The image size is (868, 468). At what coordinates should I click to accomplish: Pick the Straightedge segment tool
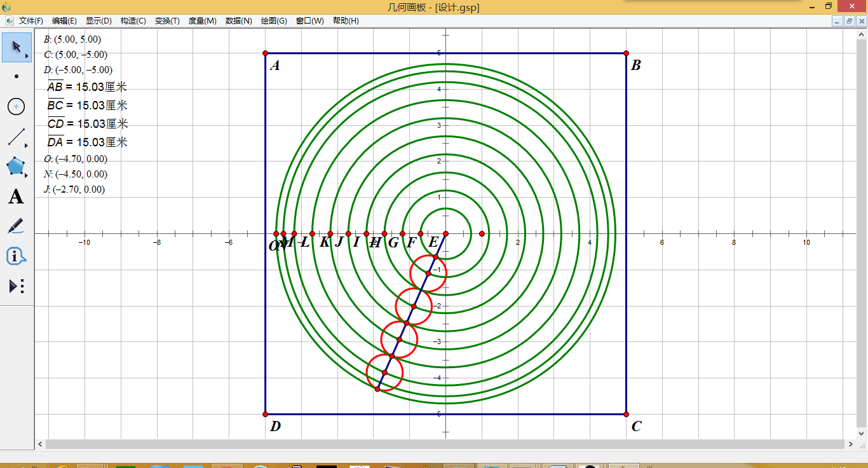click(17, 137)
